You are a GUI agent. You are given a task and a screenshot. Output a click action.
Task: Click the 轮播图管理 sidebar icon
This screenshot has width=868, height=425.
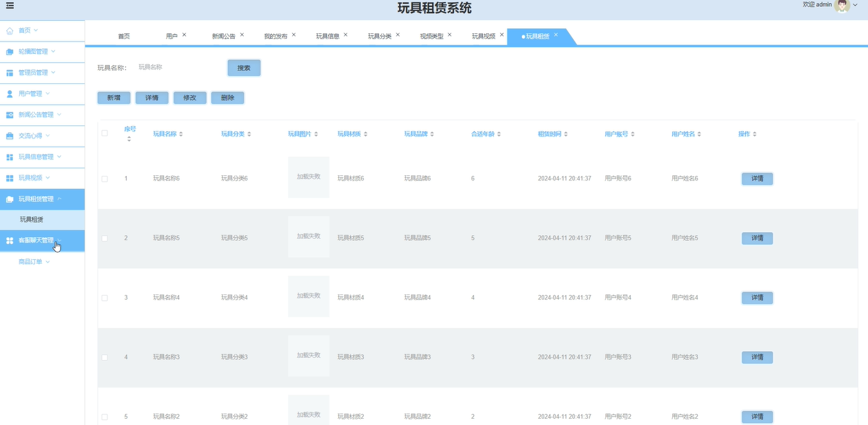(9, 52)
